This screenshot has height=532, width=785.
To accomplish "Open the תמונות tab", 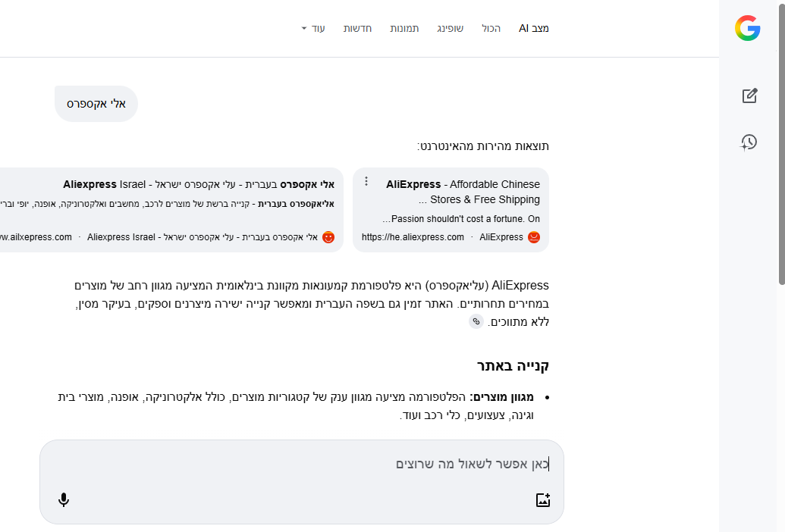I will [x=404, y=29].
